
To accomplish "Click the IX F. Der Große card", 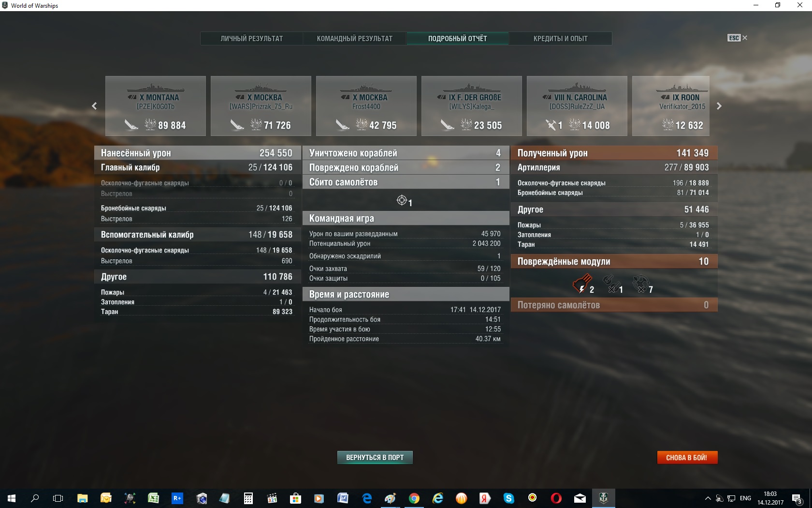I will coord(471,106).
